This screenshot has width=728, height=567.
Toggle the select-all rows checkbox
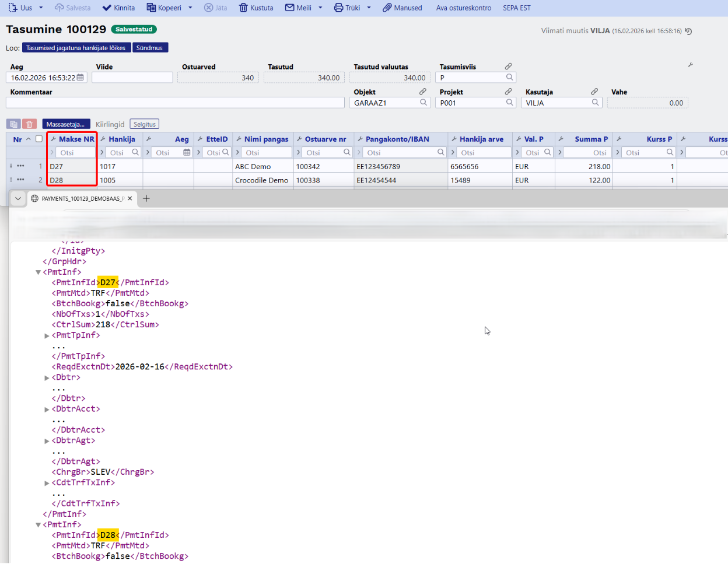point(39,139)
